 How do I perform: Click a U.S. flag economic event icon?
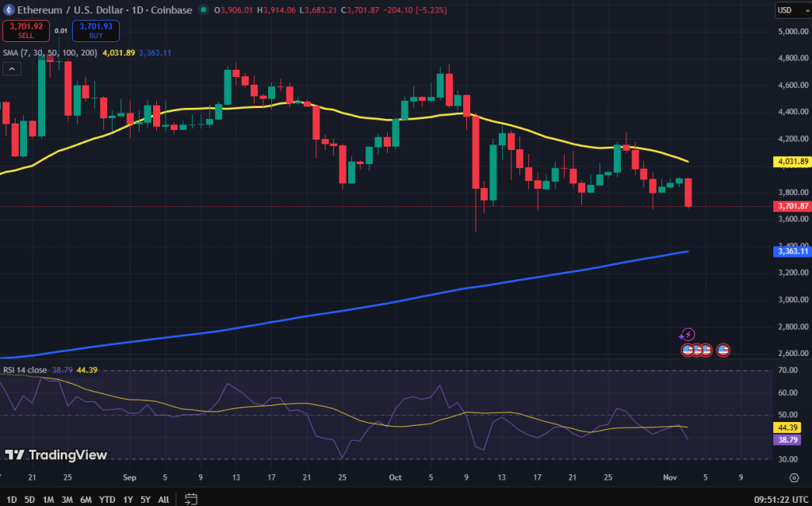(688, 350)
